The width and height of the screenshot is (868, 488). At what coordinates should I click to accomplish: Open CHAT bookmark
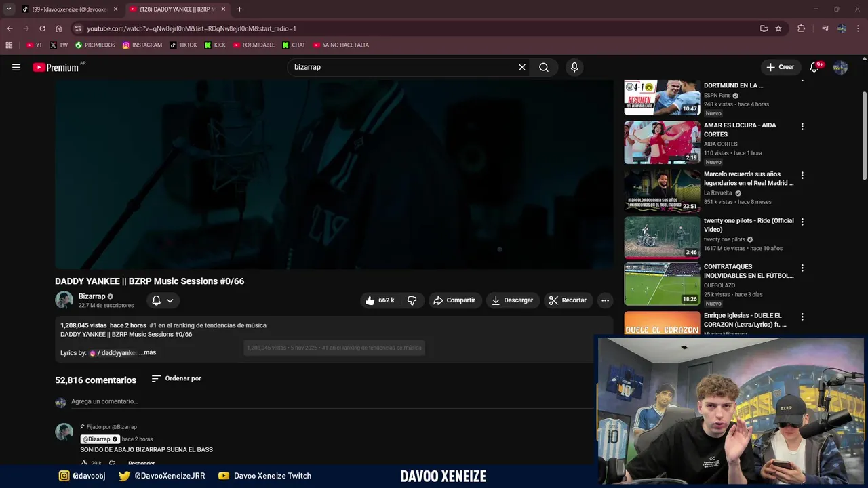294,45
